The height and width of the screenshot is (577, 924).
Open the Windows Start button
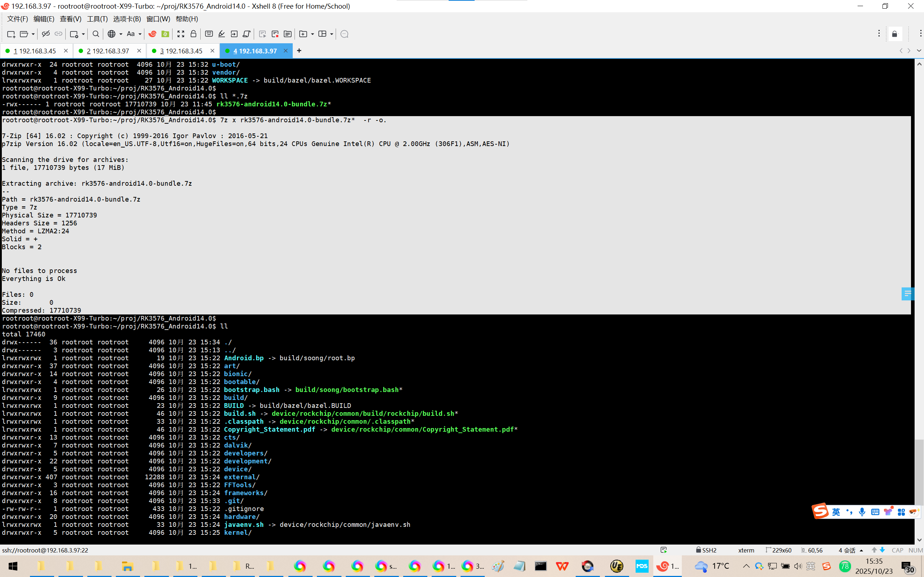[x=13, y=566]
